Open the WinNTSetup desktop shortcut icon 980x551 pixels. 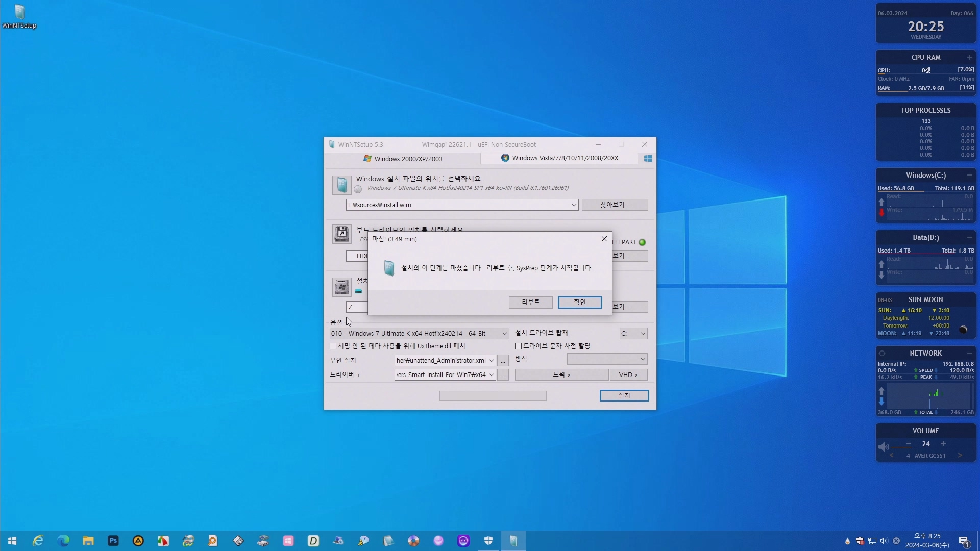point(19,16)
